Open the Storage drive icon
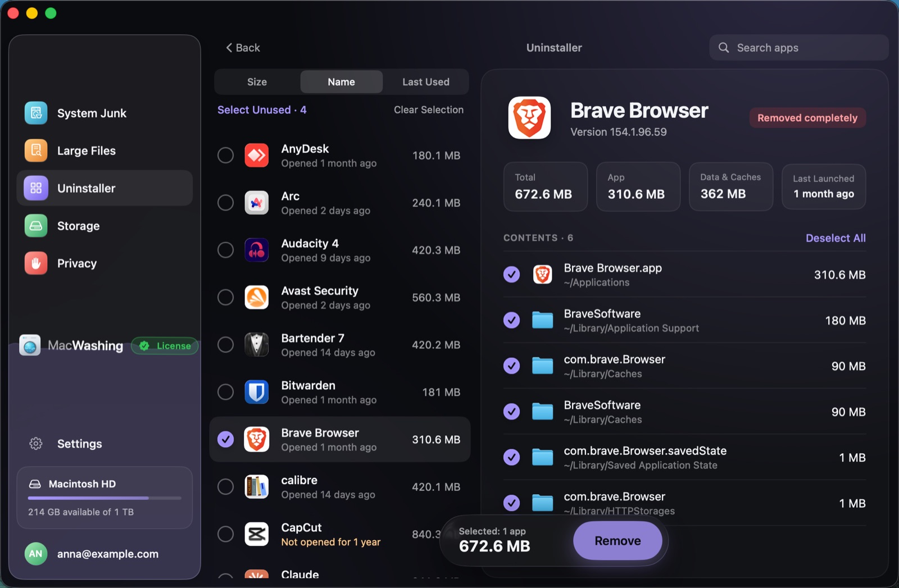This screenshot has height=588, width=899. 36,226
